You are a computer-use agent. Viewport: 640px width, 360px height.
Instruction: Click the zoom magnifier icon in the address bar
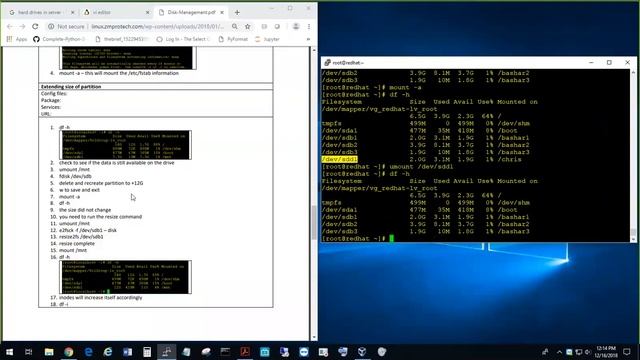235,27
